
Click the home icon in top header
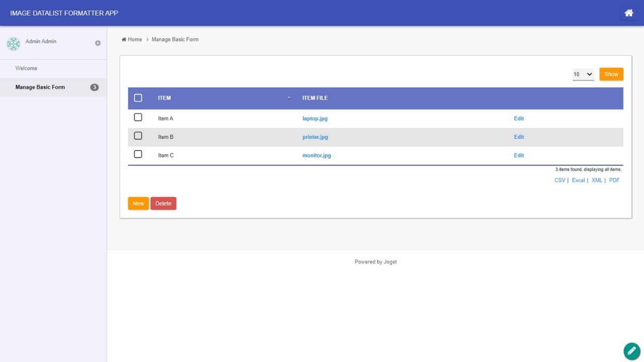(628, 13)
